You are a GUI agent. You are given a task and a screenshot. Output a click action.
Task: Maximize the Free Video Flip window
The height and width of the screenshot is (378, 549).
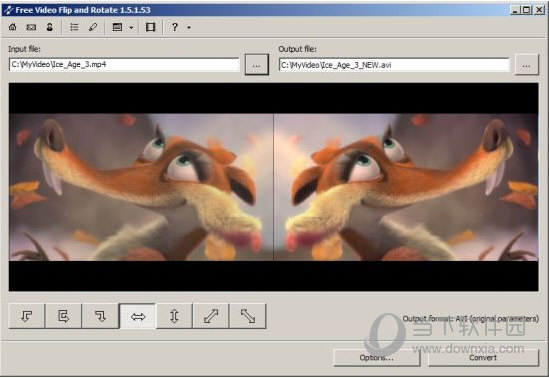pos(526,10)
